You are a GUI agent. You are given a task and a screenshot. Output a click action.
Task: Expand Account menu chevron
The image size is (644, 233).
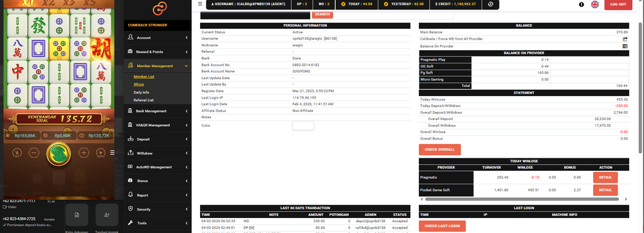186,38
